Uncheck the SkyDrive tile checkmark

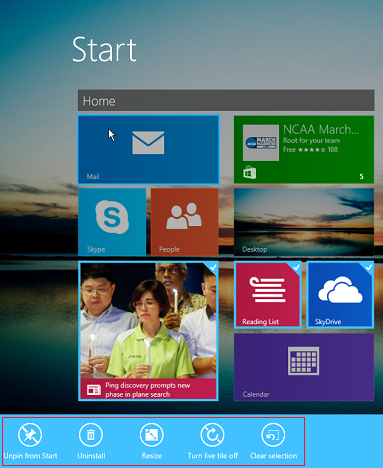(368, 267)
